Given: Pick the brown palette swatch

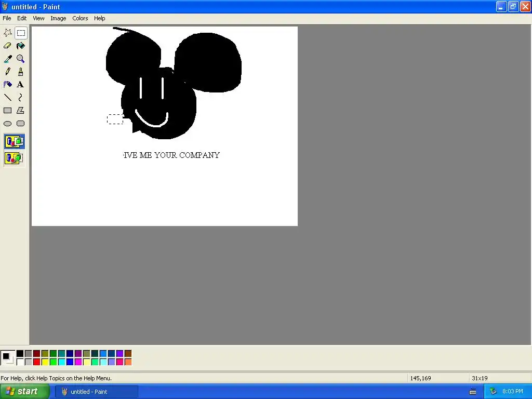Looking at the screenshot, I should click(x=128, y=354).
